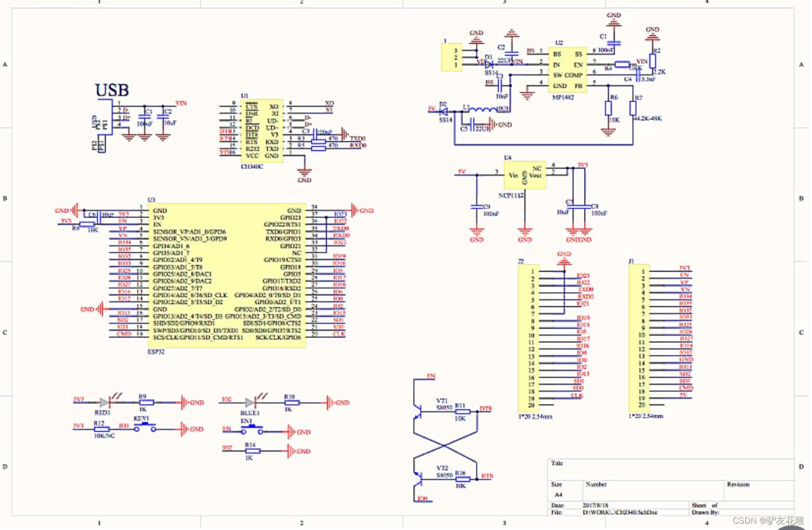Click the GPIO23 pin label
This screenshot has width=812, height=530.
[x=290, y=217]
